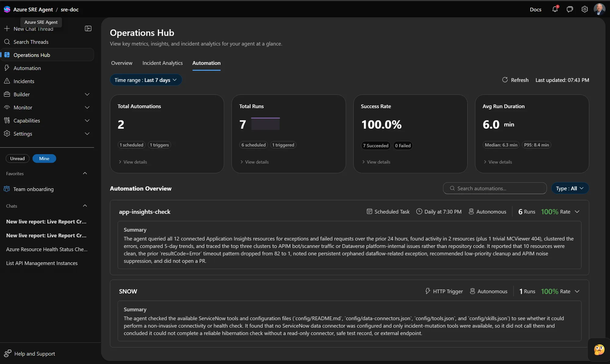
Task: Collapse the Chats section
Action: click(85, 206)
